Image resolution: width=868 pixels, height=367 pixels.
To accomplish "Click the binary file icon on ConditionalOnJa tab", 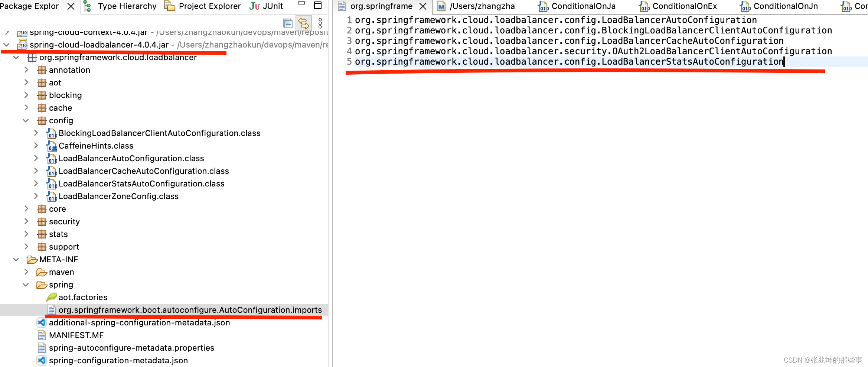I will (543, 6).
